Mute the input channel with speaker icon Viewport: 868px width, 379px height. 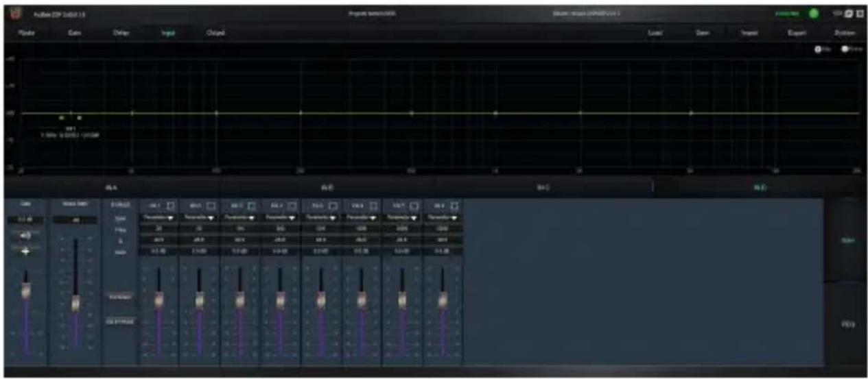tap(26, 235)
